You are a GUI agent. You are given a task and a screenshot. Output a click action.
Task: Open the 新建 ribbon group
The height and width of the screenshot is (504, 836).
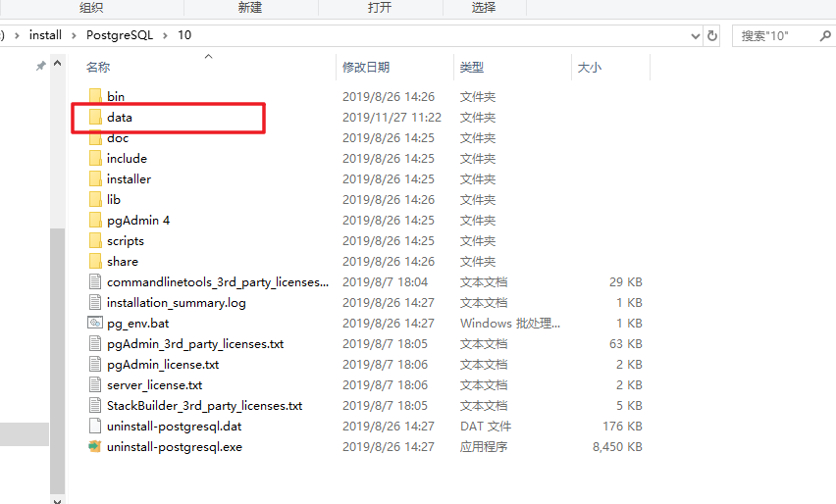[x=250, y=8]
